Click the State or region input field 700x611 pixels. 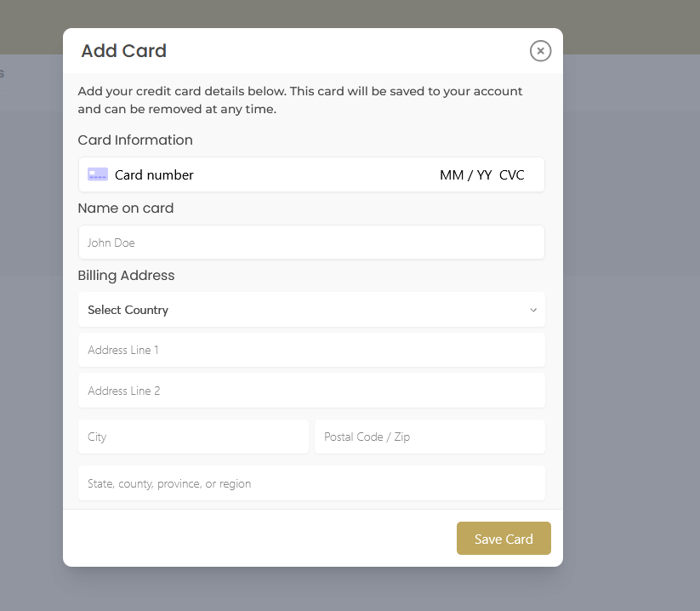pos(311,483)
